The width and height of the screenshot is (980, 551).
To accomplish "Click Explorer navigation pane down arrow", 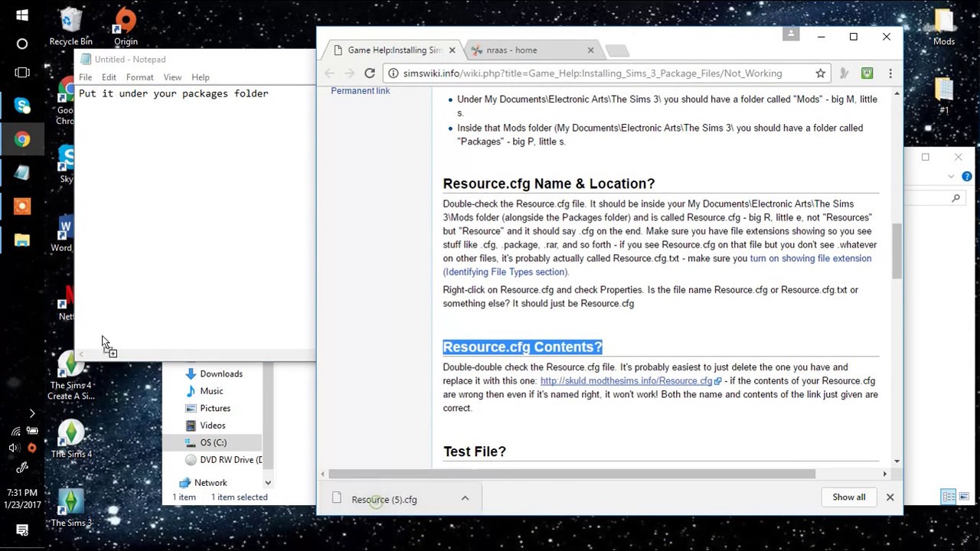I will click(x=268, y=483).
